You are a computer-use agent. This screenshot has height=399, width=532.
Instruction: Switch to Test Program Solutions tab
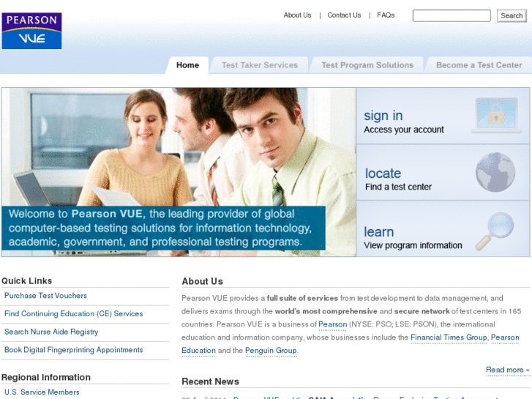tap(367, 65)
